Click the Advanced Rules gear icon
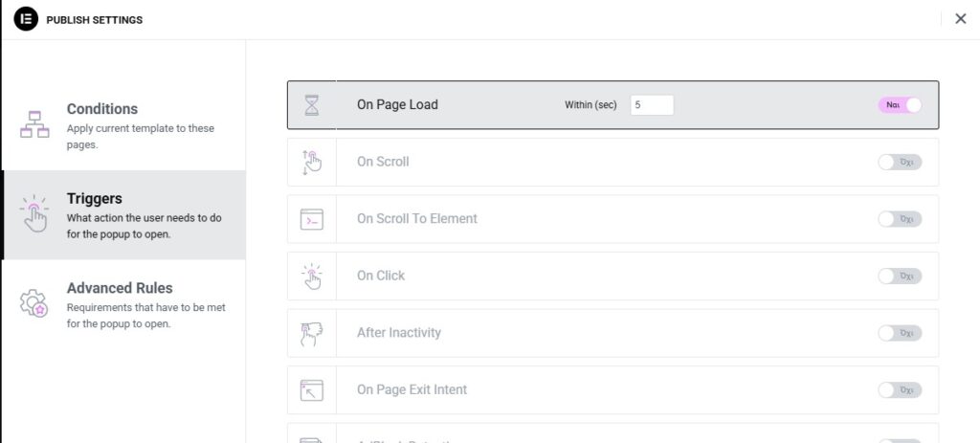 pyautogui.click(x=34, y=303)
